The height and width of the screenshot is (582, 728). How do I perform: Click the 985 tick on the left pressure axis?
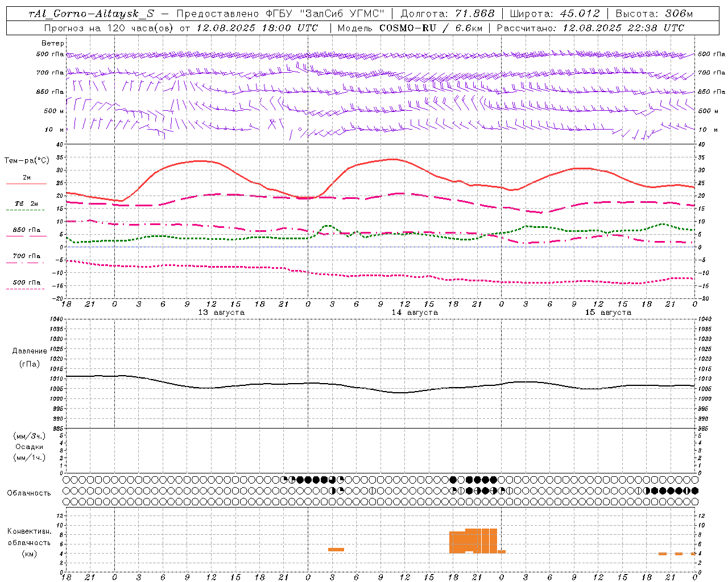[x=59, y=429]
